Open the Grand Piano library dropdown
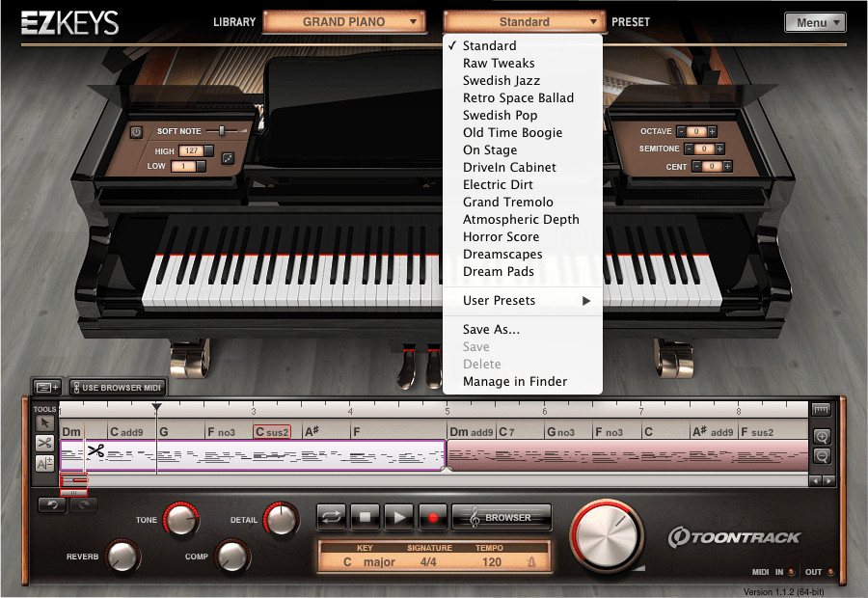 tap(344, 21)
